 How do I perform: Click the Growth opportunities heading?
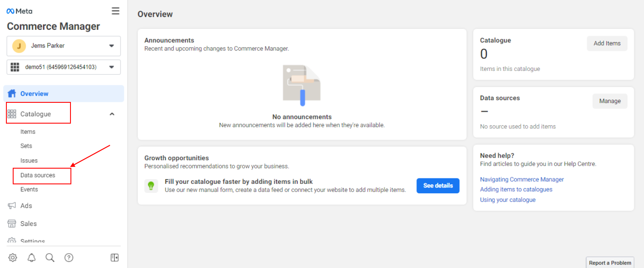(177, 158)
